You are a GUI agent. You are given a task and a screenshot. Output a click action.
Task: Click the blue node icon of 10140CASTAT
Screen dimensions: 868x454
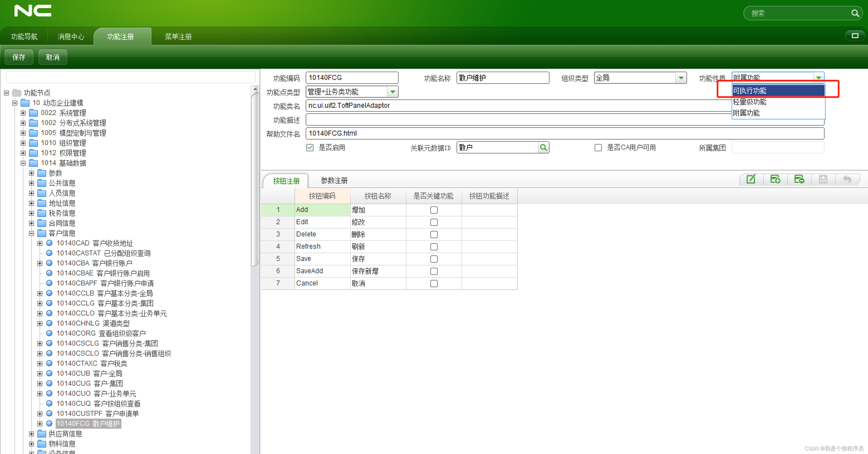49,253
